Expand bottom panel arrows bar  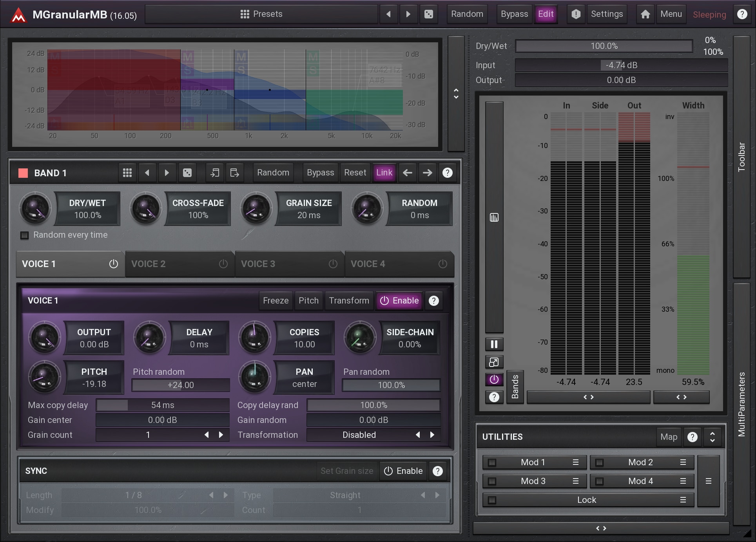(601, 528)
